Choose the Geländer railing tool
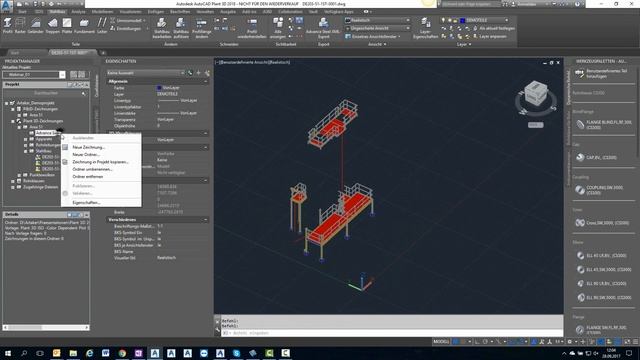Image resolution: width=640 pixels, height=360 pixels. [36, 25]
